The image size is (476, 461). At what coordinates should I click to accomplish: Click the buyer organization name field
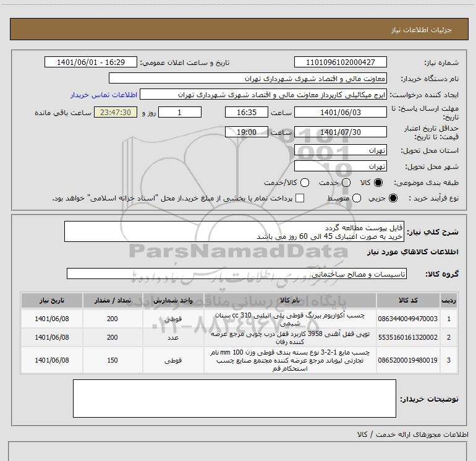pos(248,78)
